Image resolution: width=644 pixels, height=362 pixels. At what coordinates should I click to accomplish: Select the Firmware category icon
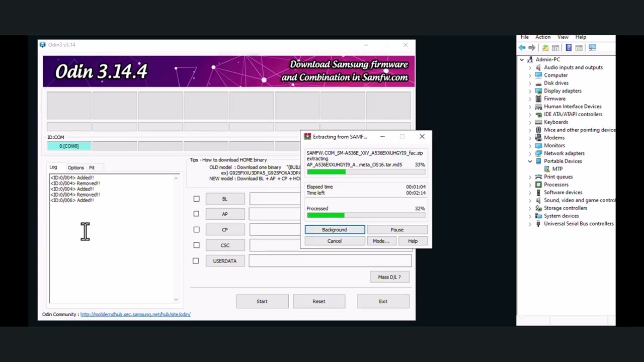(538, 99)
